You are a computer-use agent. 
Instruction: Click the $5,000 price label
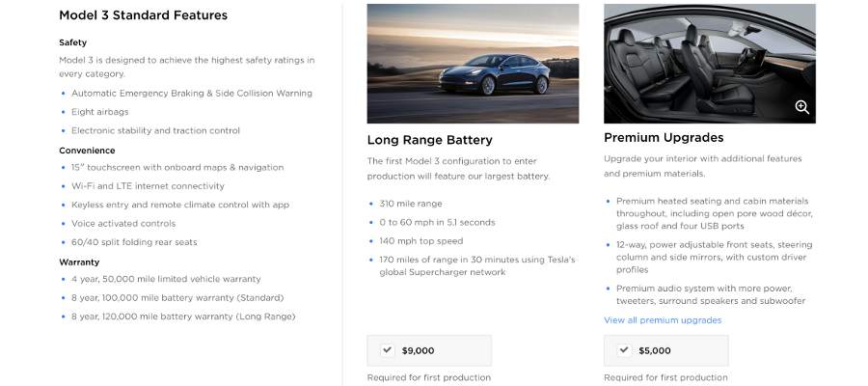pyautogui.click(x=655, y=350)
